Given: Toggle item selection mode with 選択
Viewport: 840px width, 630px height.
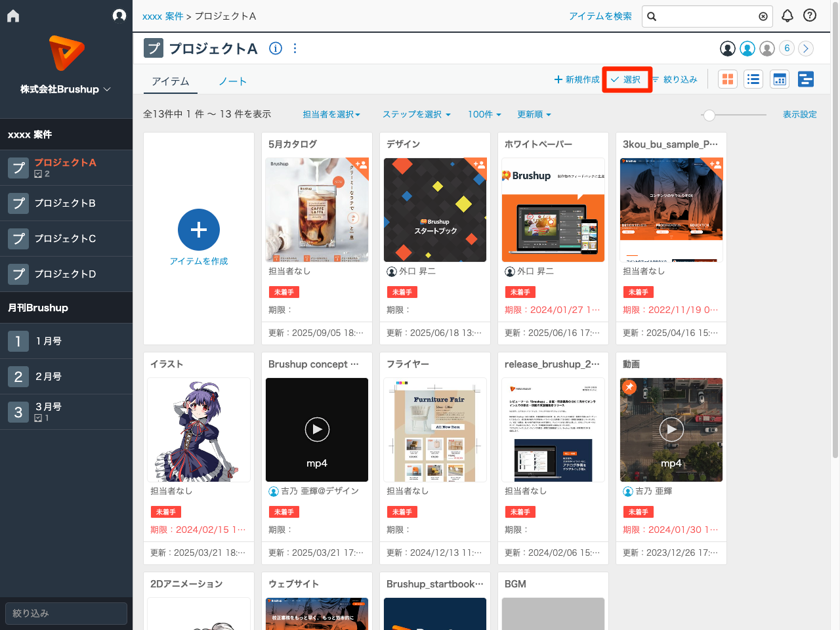Looking at the screenshot, I should point(626,79).
